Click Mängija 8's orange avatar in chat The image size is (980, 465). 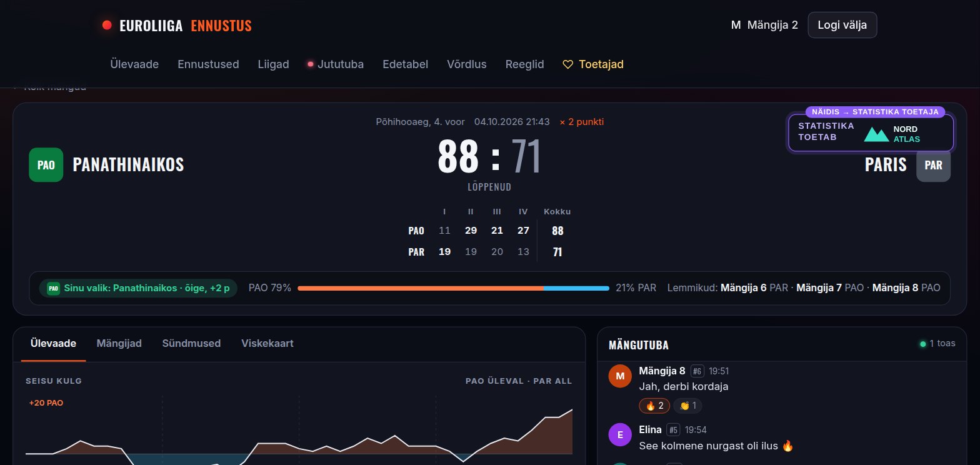click(x=619, y=376)
